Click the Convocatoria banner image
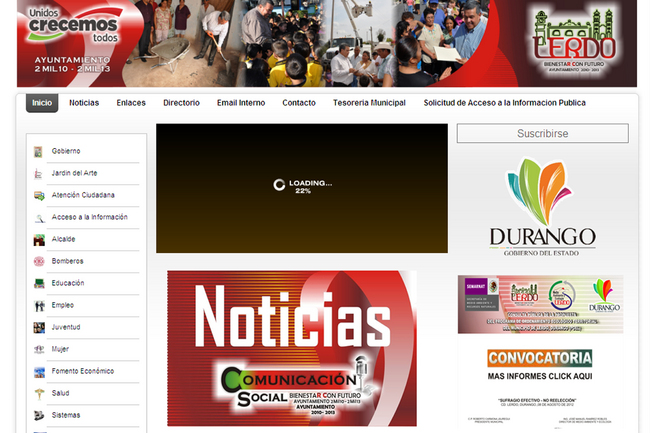 540,365
